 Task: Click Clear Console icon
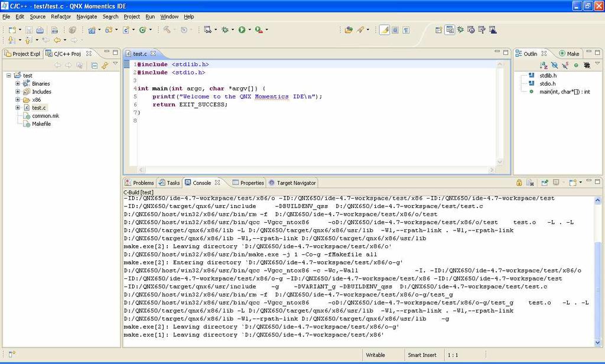[x=530, y=183]
